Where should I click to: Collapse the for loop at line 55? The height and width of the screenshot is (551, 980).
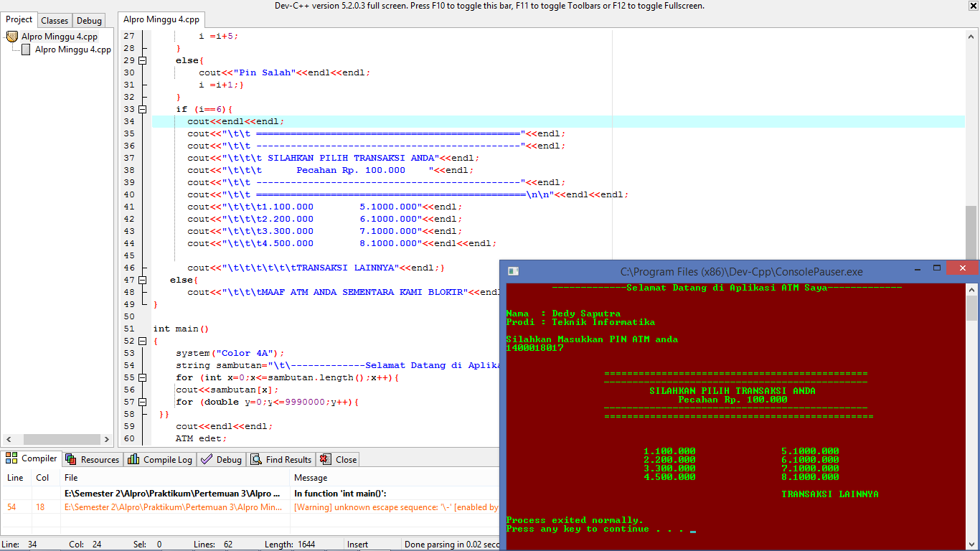142,377
